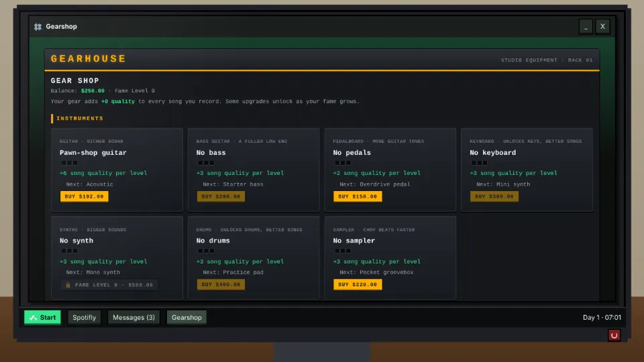Click the Next: Mono synth label
Screen dimensions: 644x362
[93, 273]
